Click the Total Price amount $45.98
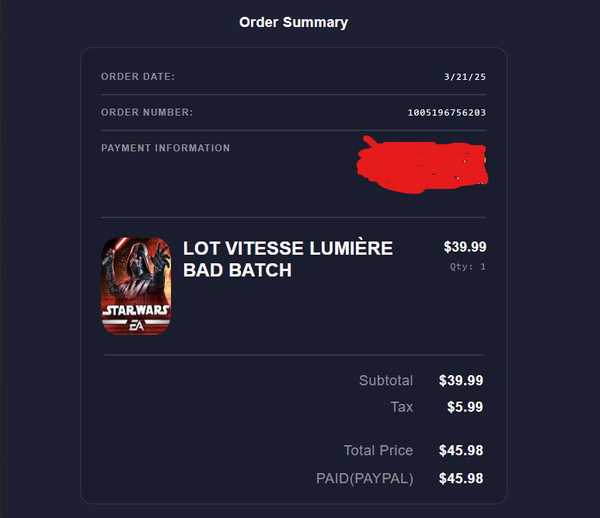Image resolution: width=600 pixels, height=518 pixels. pyautogui.click(x=461, y=451)
